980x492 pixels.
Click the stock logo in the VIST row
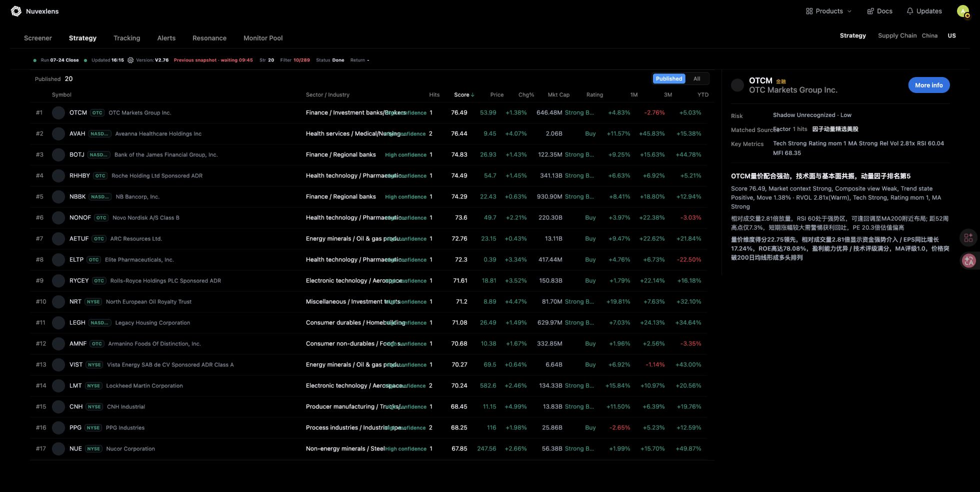coord(58,364)
